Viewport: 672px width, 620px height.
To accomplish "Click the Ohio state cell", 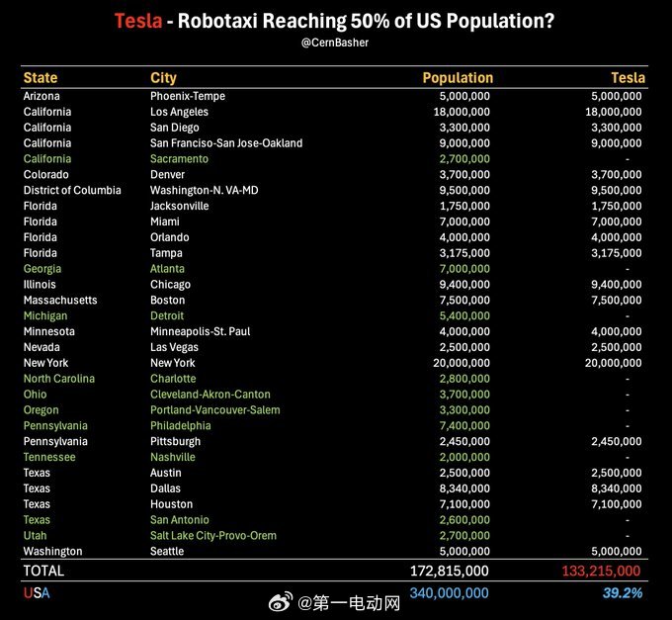I will tap(36, 395).
